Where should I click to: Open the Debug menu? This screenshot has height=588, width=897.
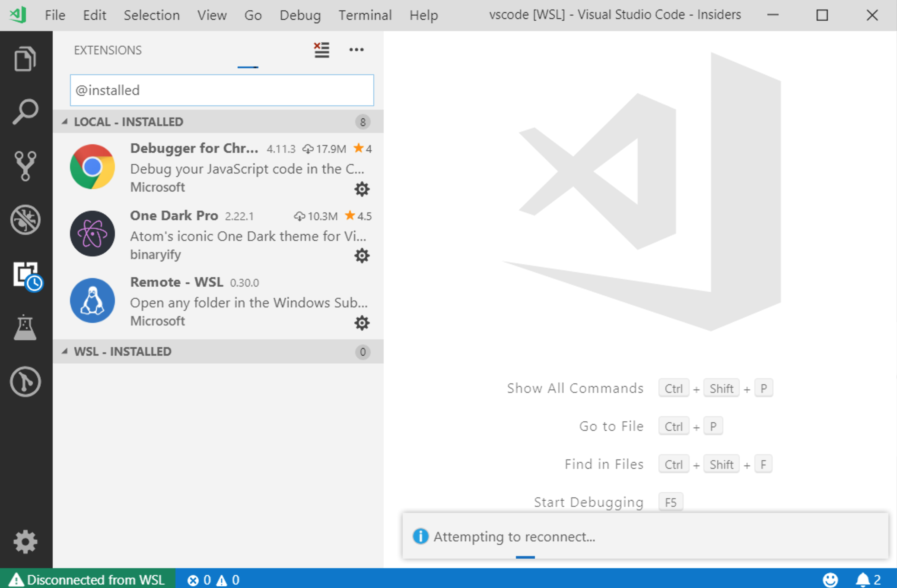(300, 15)
